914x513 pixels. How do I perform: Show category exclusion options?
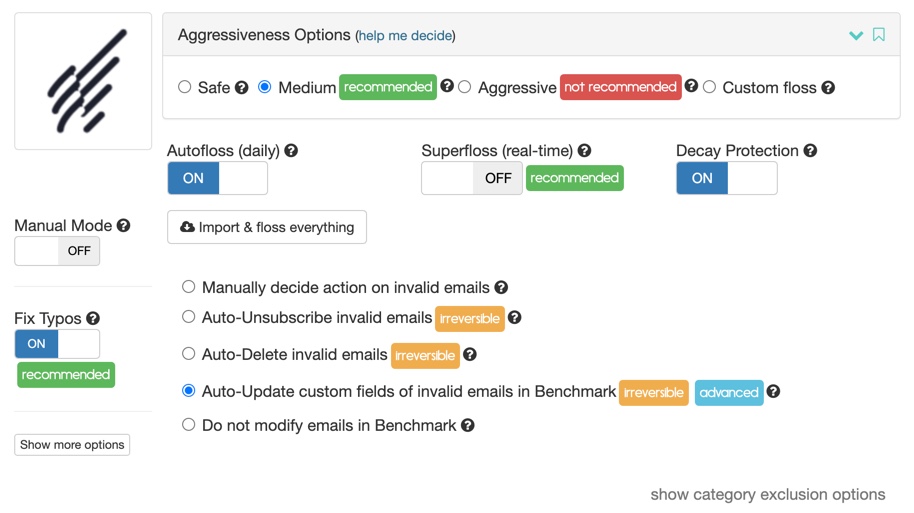(x=768, y=494)
